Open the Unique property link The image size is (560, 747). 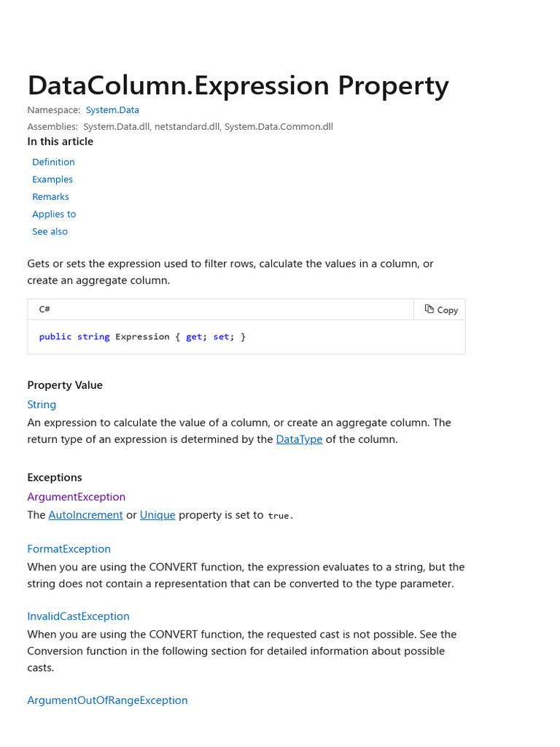157,515
